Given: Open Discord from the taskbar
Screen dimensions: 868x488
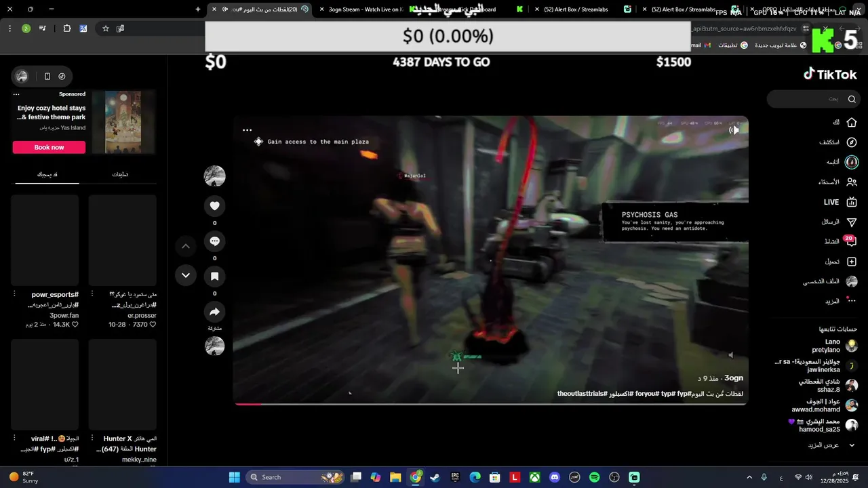Looking at the screenshot, I should (x=555, y=477).
